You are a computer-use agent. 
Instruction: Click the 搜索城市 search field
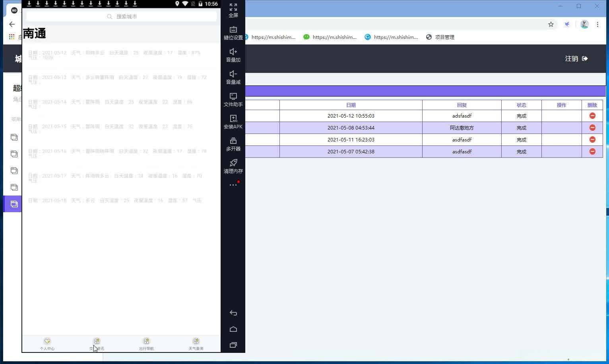tap(122, 16)
